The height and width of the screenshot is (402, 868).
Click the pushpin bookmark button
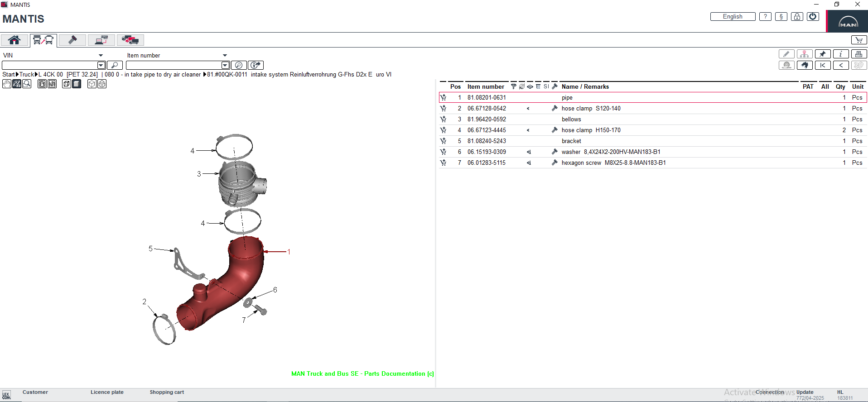[x=823, y=54]
